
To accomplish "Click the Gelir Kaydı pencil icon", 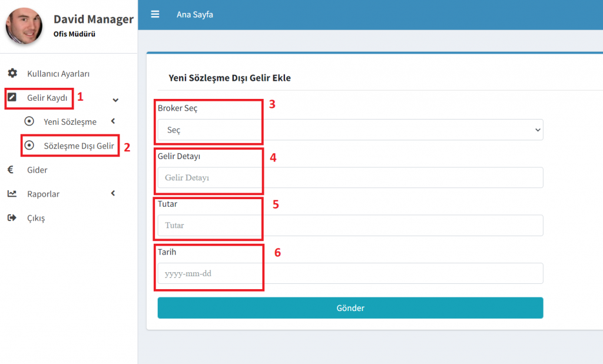I will (x=12, y=98).
